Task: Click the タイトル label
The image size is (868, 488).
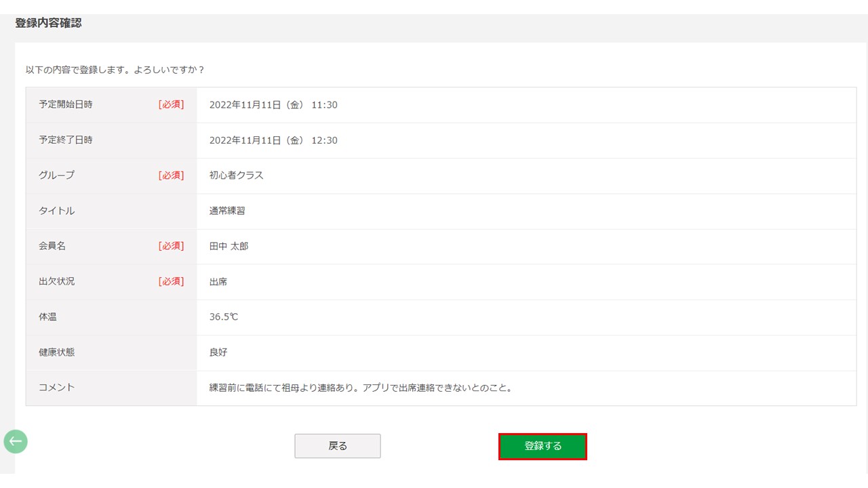Action: click(x=57, y=211)
